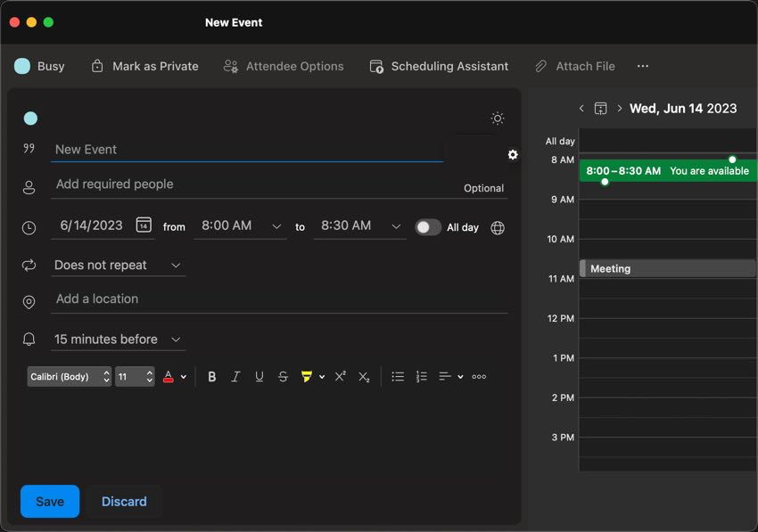Open the start time 8:00 AM dropdown
Image resolution: width=758 pixels, height=532 pixels.
tap(241, 226)
